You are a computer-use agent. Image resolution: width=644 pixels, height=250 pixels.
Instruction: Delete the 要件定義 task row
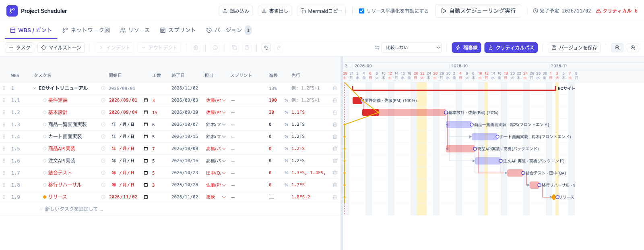tap(335, 100)
